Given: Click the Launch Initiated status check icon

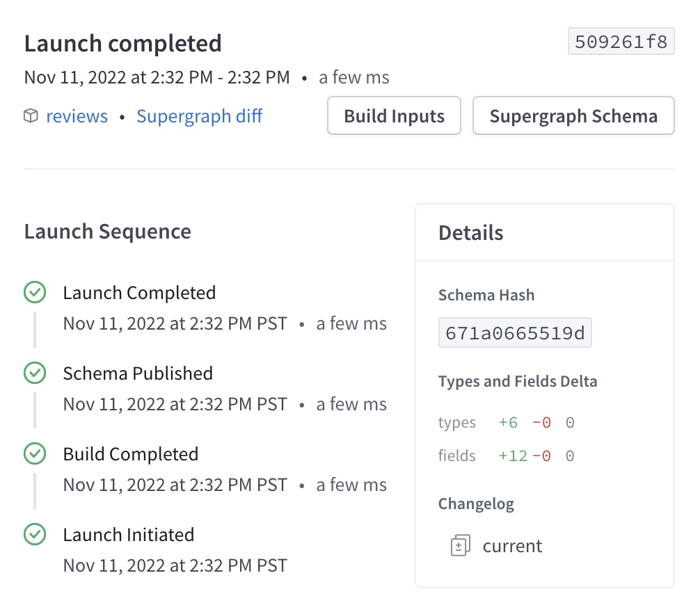Looking at the screenshot, I should 35,535.
